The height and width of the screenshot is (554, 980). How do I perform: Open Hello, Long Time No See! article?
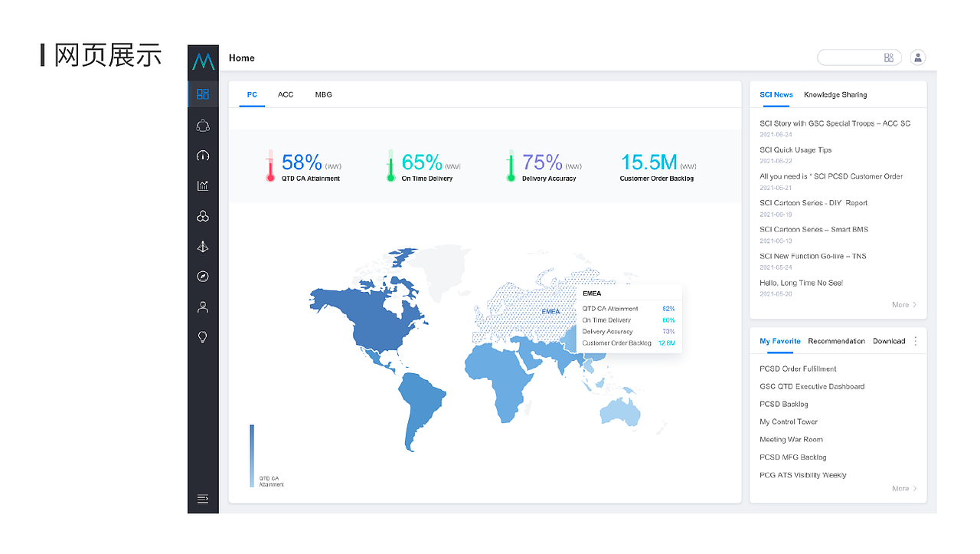802,283
